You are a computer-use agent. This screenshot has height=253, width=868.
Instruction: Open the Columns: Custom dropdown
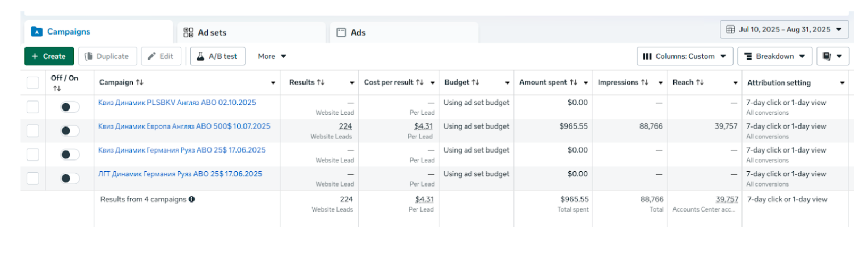[685, 56]
